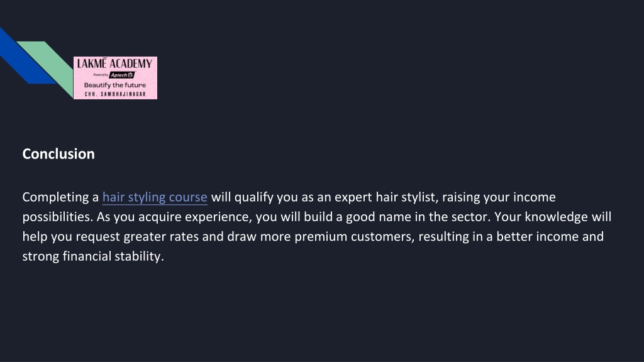Click the word Completing in the paragraph
Viewport: 644px width, 362px height.
pyautogui.click(x=55, y=197)
